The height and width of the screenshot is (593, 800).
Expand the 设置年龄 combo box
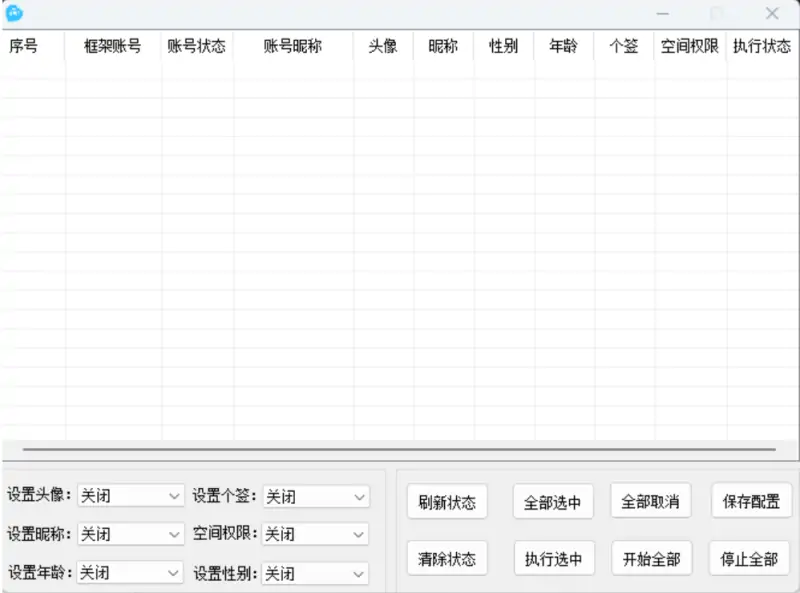coord(129,573)
